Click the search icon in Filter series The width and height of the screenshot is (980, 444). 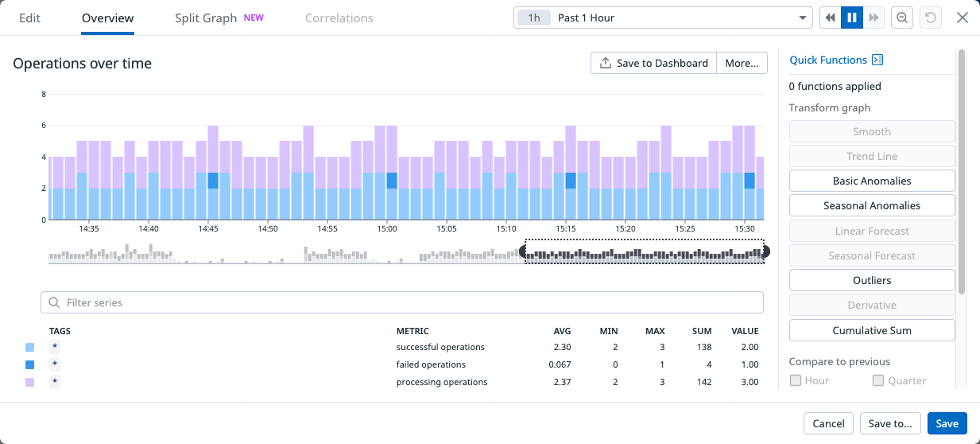54,302
